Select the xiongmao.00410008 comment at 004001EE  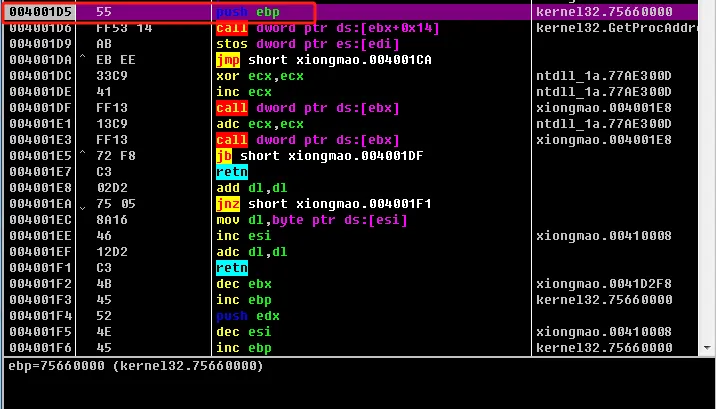[604, 236]
